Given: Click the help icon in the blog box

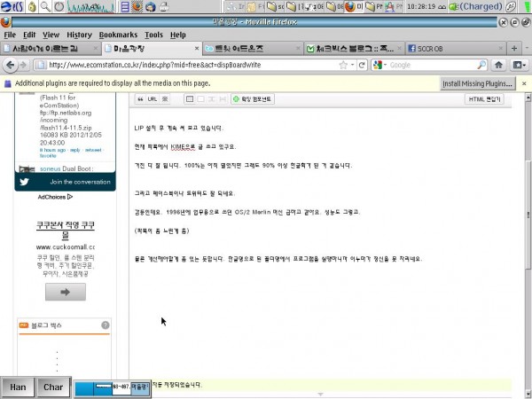Looking at the screenshot, I should tap(106, 325).
